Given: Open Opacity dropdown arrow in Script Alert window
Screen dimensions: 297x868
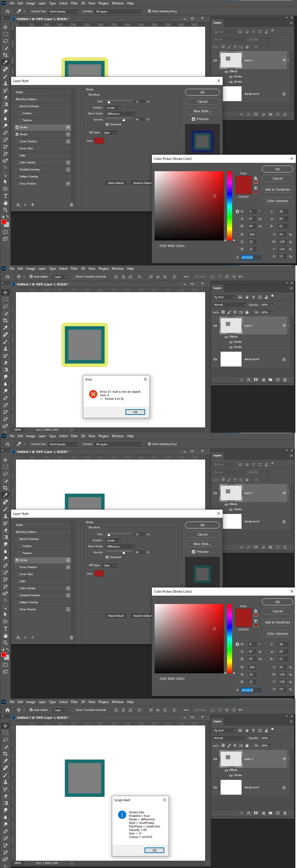Looking at the screenshot, I should (x=271, y=738).
